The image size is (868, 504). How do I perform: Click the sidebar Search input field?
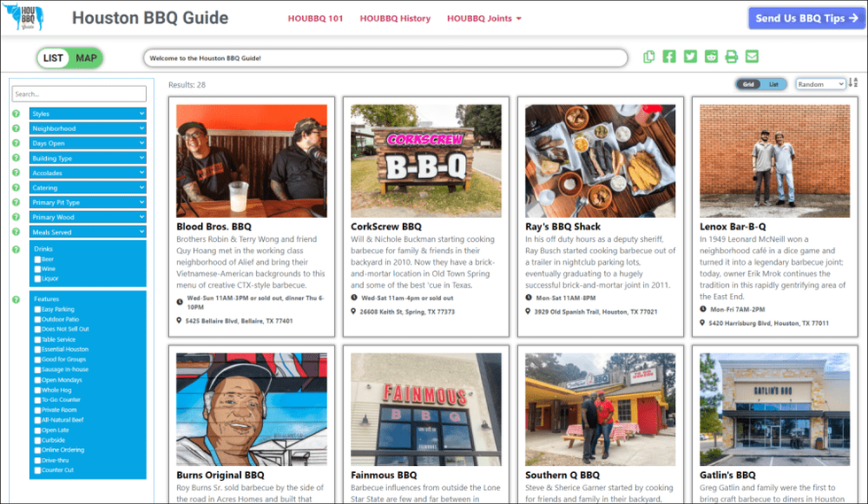(79, 94)
